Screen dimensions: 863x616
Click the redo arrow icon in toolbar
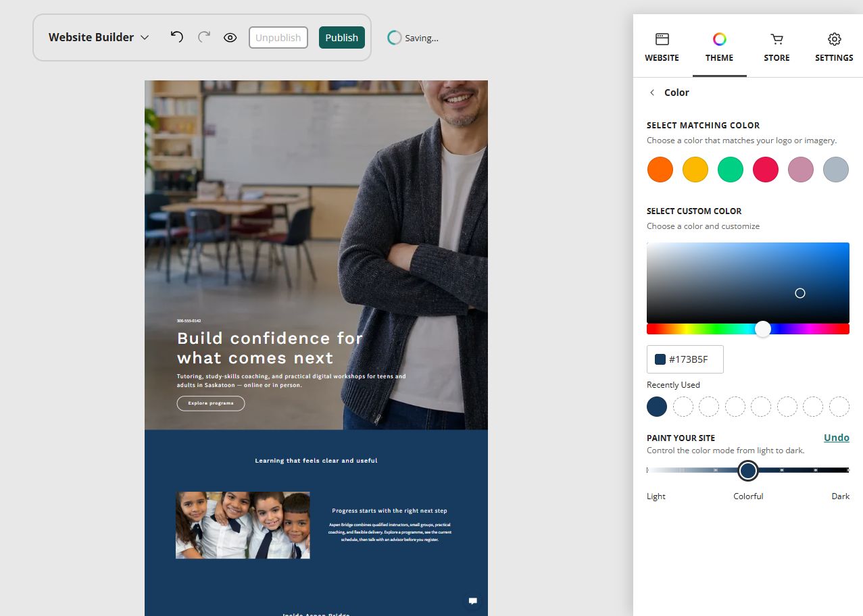pyautogui.click(x=204, y=37)
